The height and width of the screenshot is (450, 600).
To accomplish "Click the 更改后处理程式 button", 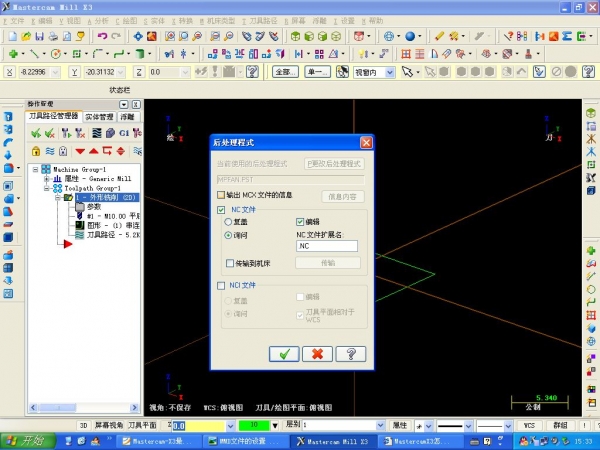I will pos(334,163).
